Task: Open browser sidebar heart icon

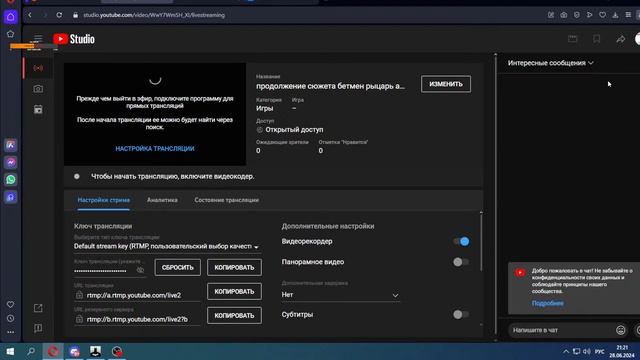Action: (11, 304)
